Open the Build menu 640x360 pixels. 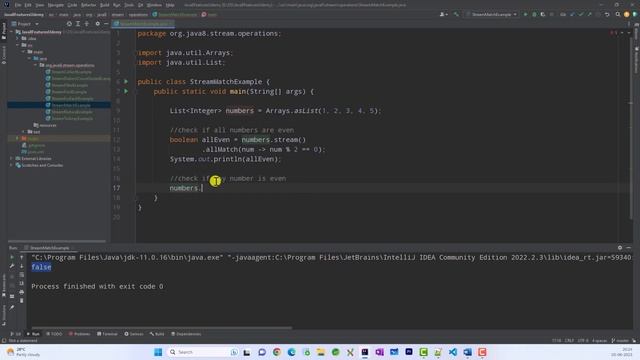tap(104, 5)
